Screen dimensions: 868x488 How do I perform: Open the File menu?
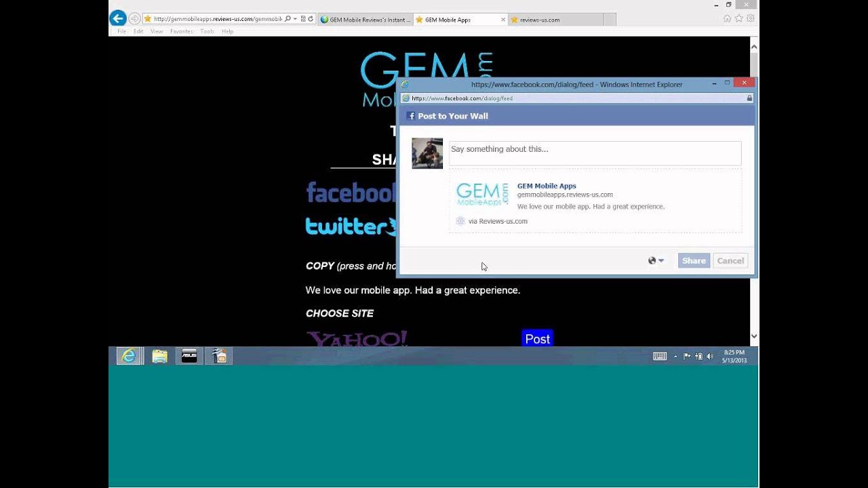click(121, 31)
